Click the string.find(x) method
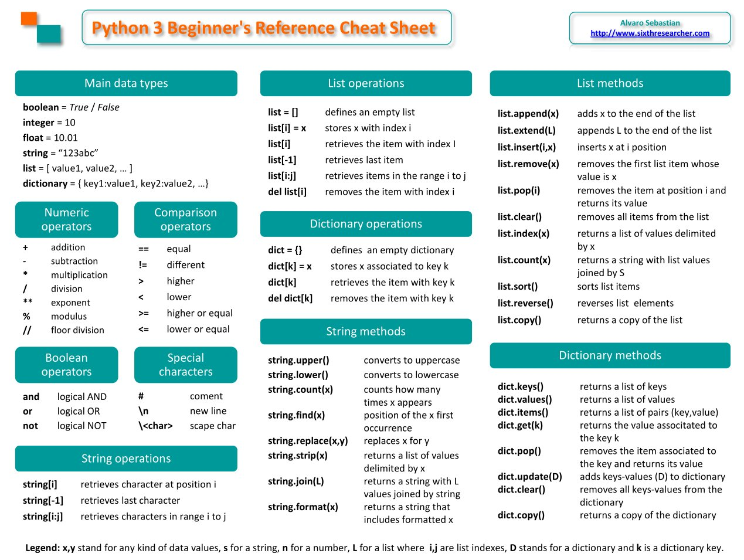This screenshot has width=744, height=560. (x=296, y=415)
